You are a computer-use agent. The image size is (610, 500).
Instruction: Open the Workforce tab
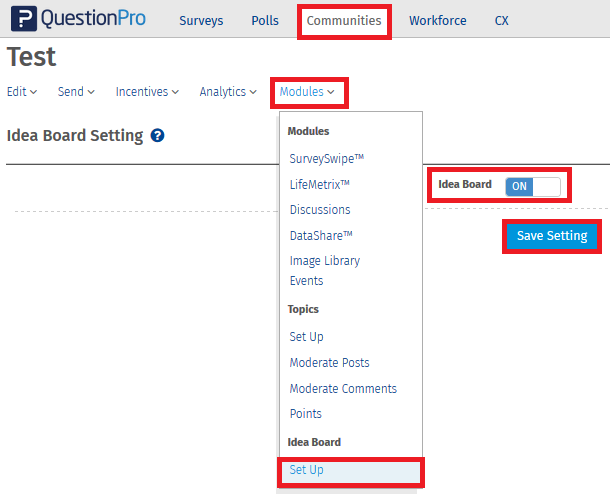[x=437, y=21]
